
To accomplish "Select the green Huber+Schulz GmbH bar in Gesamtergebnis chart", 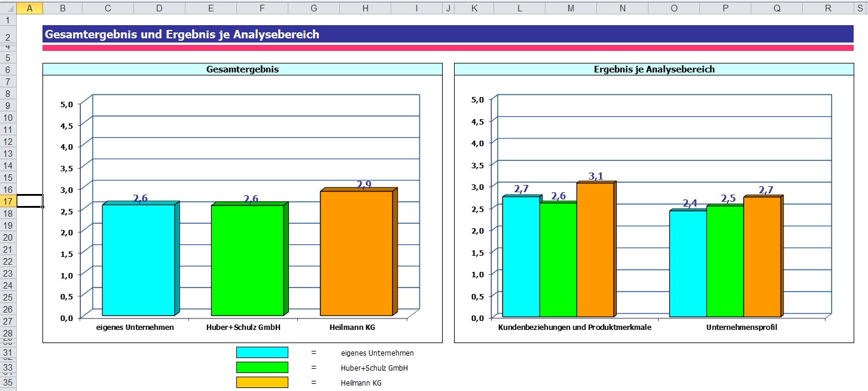I will pos(247,260).
